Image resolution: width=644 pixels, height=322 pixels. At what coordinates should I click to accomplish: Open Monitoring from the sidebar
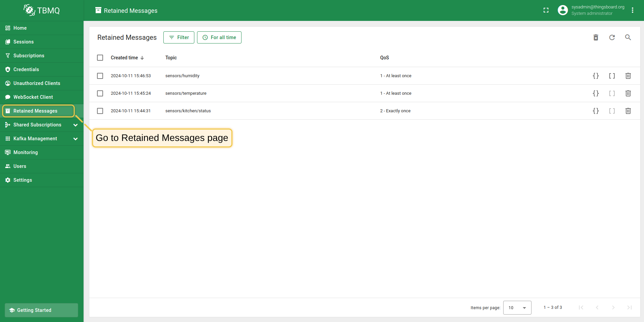25,152
